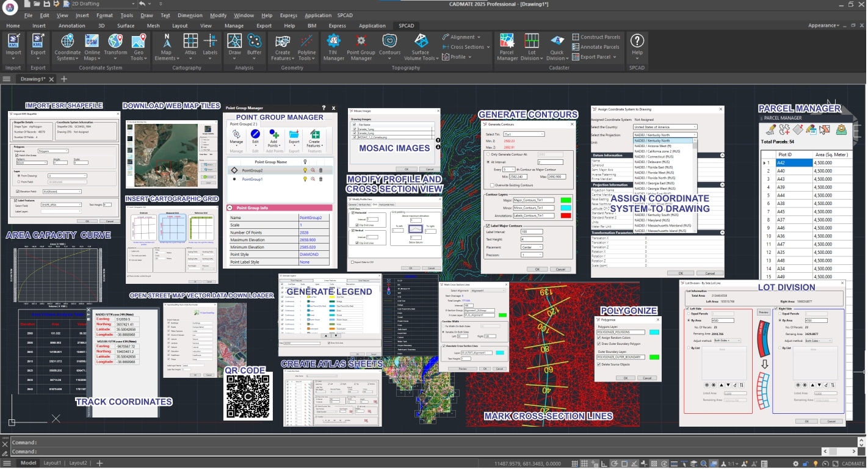Switch to the Layout1 tab

tap(52, 463)
